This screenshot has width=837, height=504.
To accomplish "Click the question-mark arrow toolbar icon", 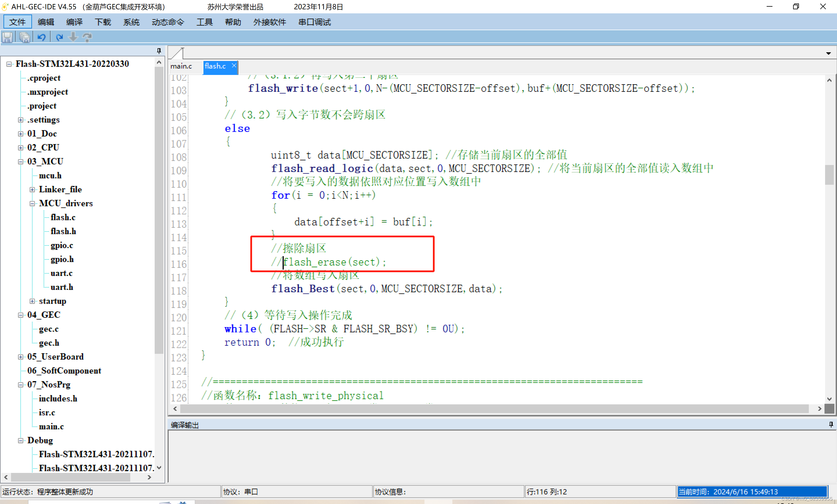I will 88,37.
